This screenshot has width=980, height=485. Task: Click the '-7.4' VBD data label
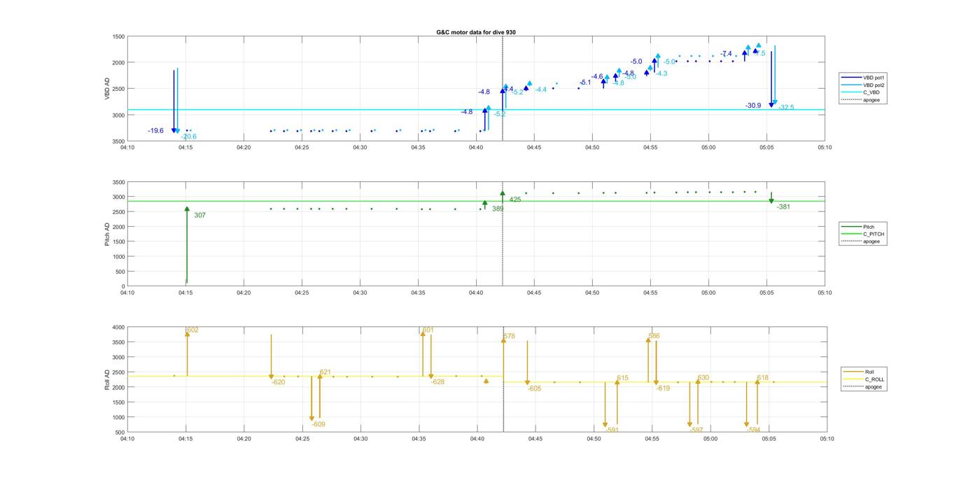[x=726, y=54]
